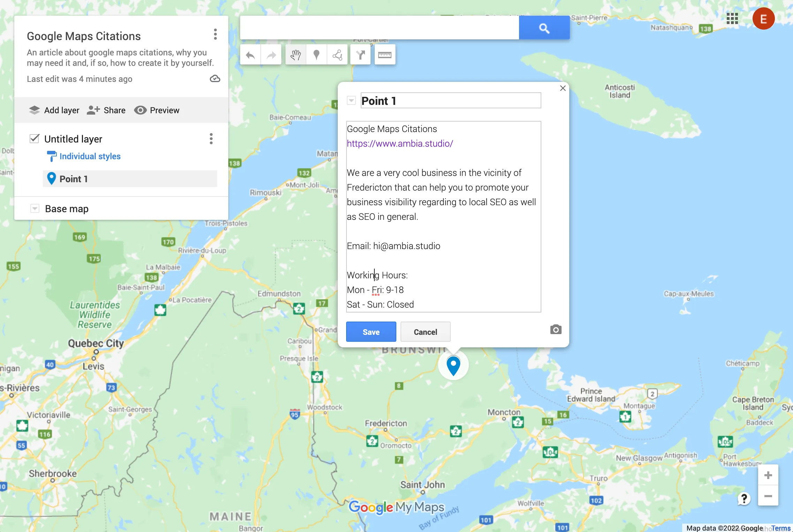This screenshot has height=532, width=793.
Task: Expand the Google Maps Citations project menu
Action: point(214,34)
